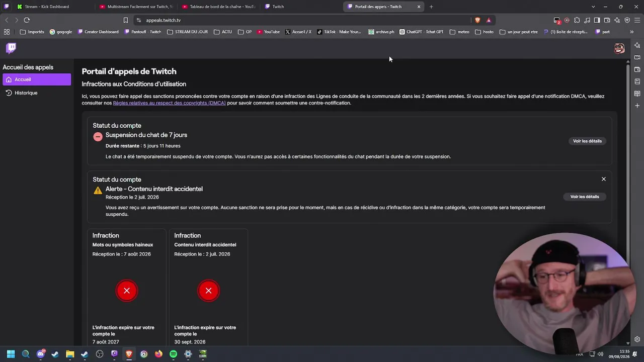Viewport: 644px width, 362px height.
Task: Bookmark this page using the bookmark icon
Action: [x=126, y=20]
